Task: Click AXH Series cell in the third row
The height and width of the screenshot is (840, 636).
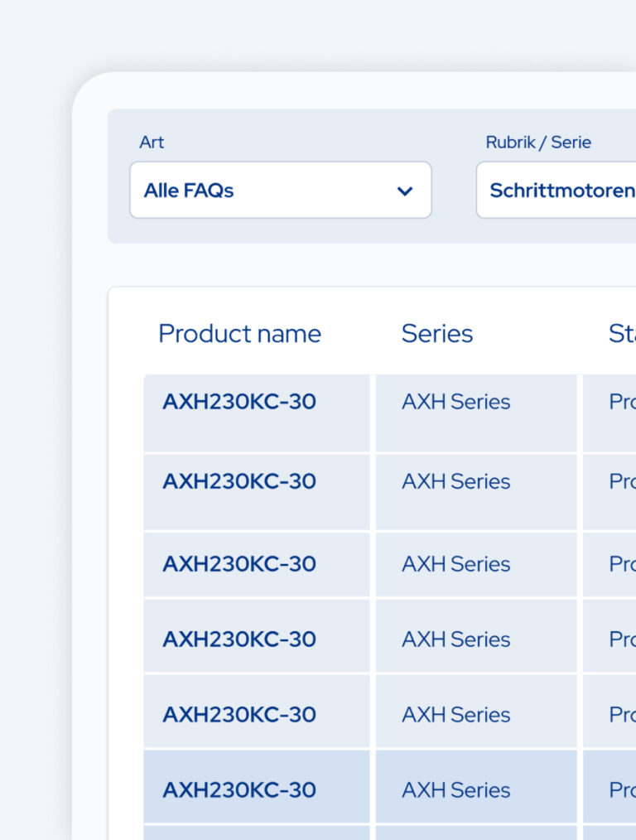Action: point(476,565)
